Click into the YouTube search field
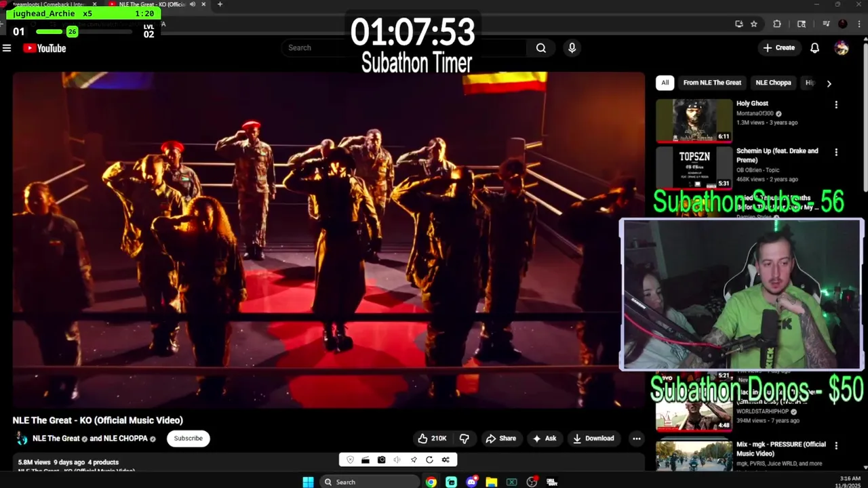 point(403,48)
